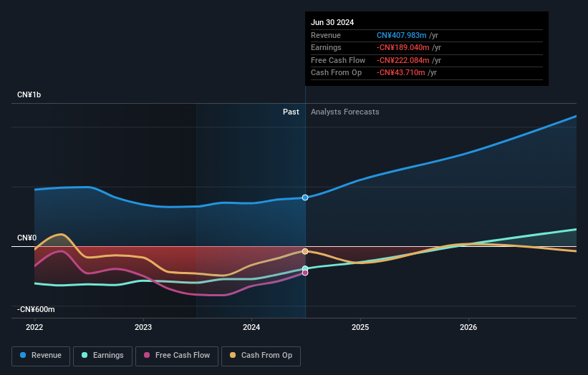
Task: Click the Past label on the chart
Action: point(291,112)
